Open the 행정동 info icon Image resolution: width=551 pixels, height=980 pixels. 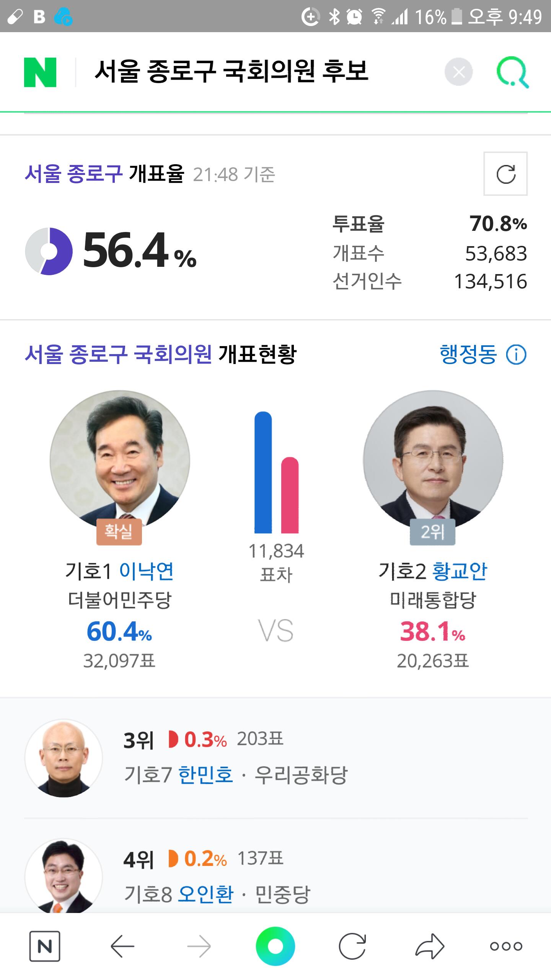click(516, 354)
